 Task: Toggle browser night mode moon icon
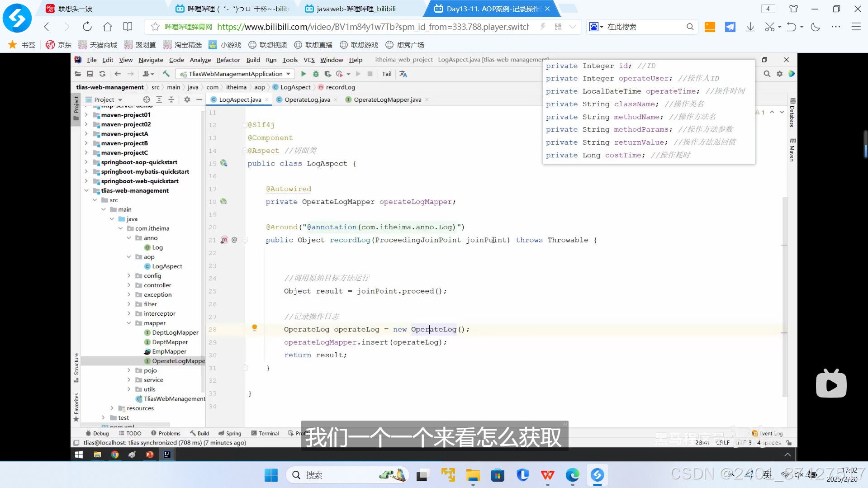816,27
